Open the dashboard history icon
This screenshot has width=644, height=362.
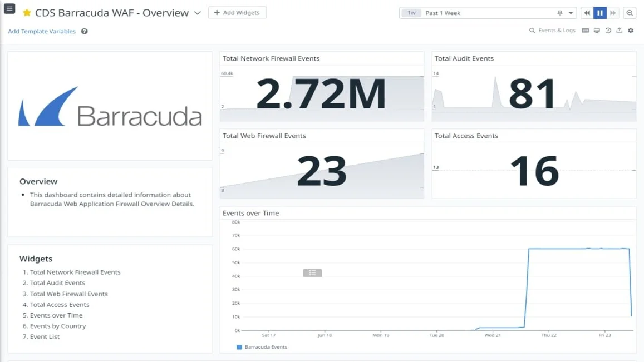(x=608, y=31)
